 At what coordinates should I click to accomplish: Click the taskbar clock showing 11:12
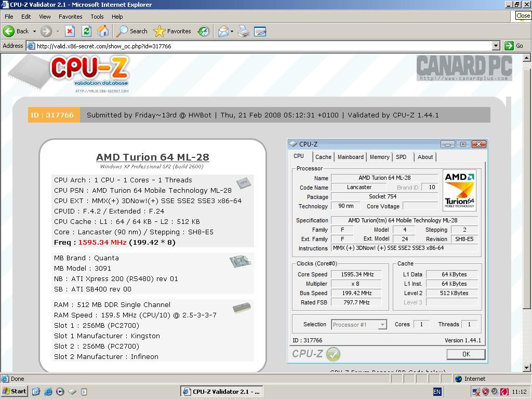[x=520, y=392]
